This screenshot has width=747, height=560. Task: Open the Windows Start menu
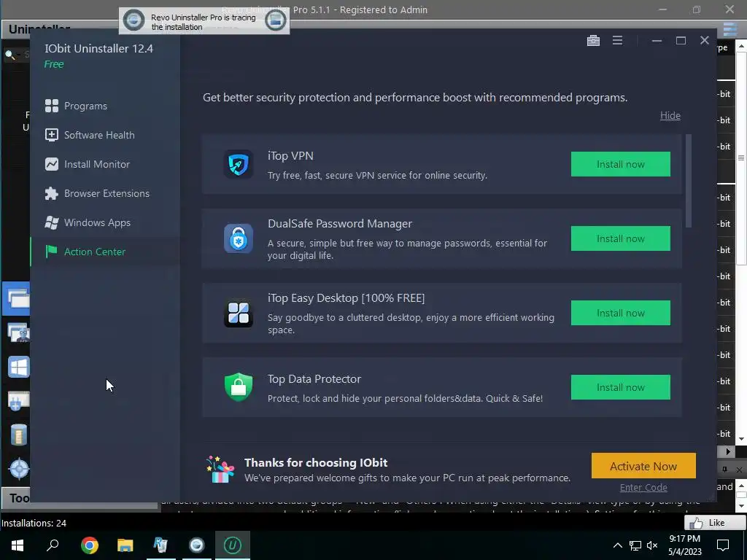click(18, 545)
